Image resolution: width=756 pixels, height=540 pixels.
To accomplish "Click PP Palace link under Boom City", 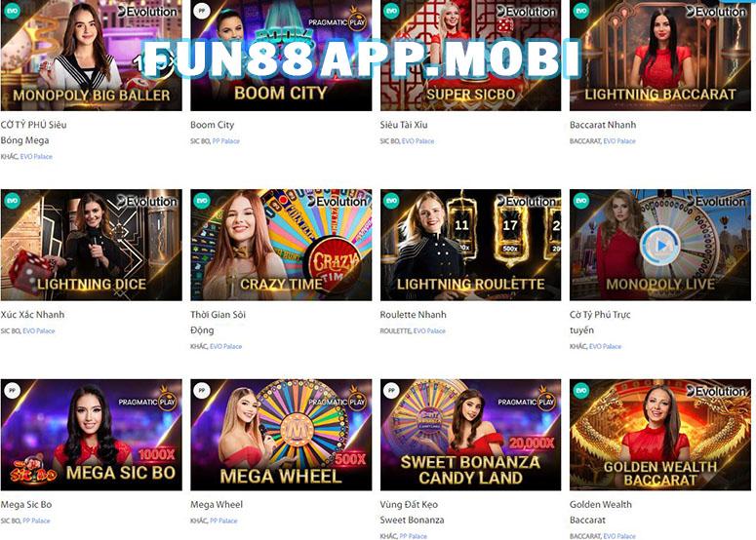I will click(225, 141).
